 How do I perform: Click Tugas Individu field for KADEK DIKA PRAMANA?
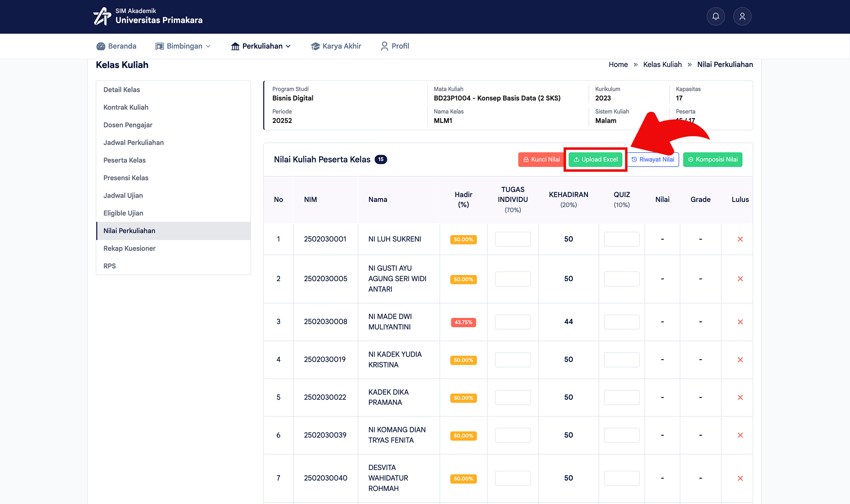[513, 397]
